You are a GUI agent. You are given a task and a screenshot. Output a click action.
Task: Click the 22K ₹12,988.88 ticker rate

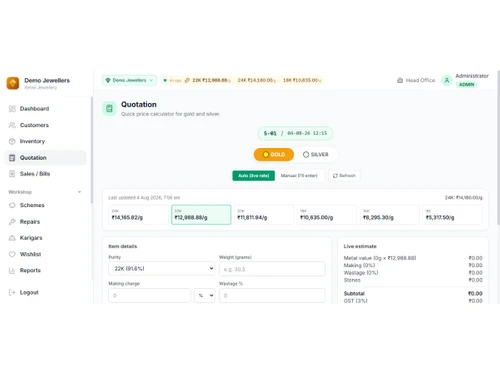(211, 80)
